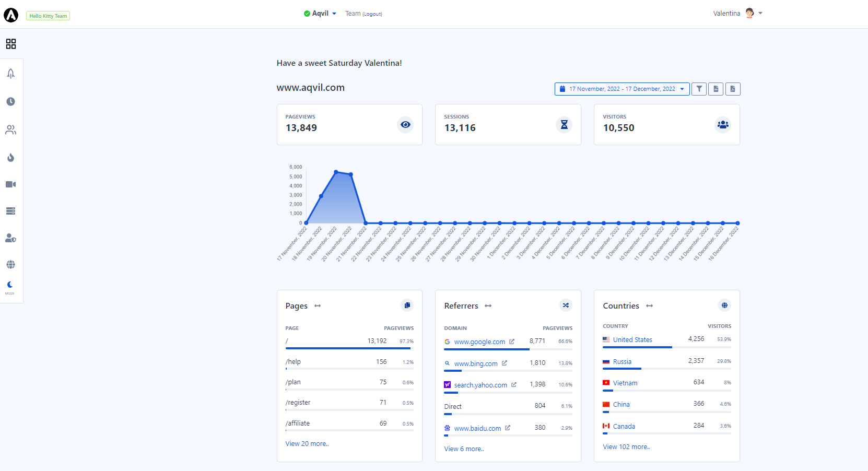Export report with the PDF file icon
The height and width of the screenshot is (471, 868).
[733, 89]
